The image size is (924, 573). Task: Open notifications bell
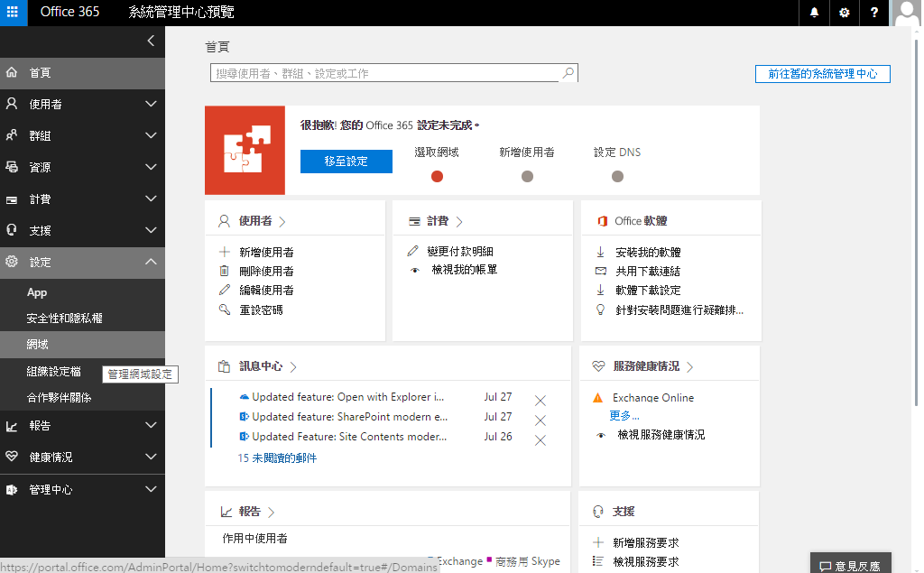coord(814,13)
